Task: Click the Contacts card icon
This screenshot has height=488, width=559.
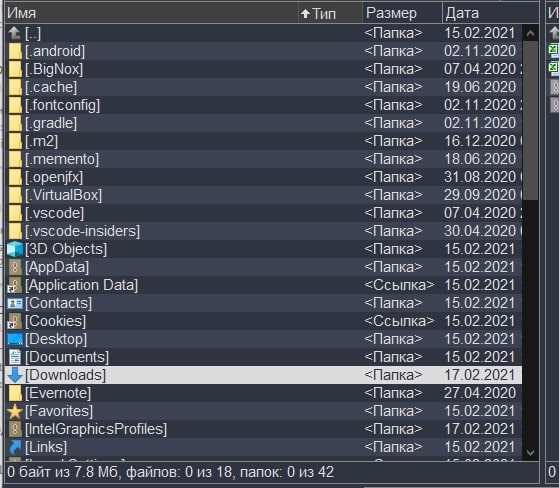Action: point(15,303)
